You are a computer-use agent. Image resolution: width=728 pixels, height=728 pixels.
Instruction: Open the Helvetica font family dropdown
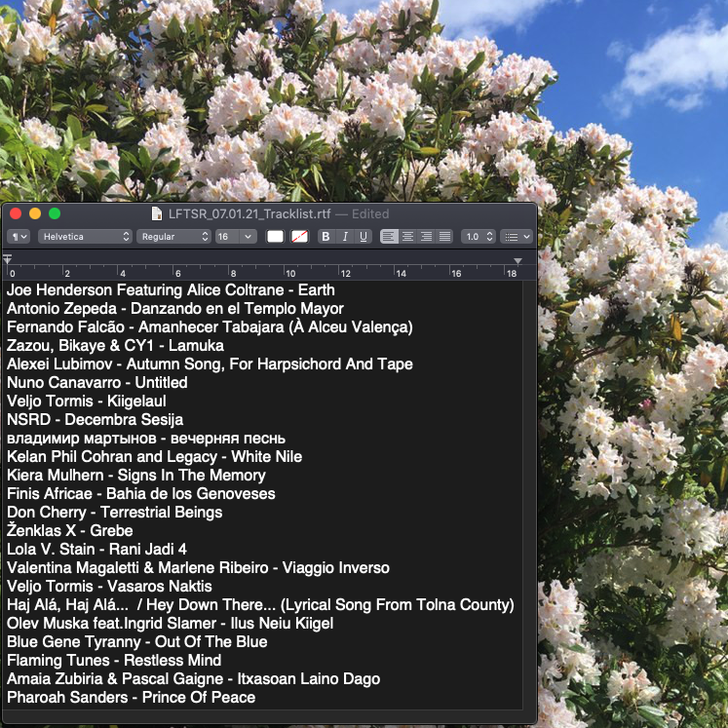[86, 237]
